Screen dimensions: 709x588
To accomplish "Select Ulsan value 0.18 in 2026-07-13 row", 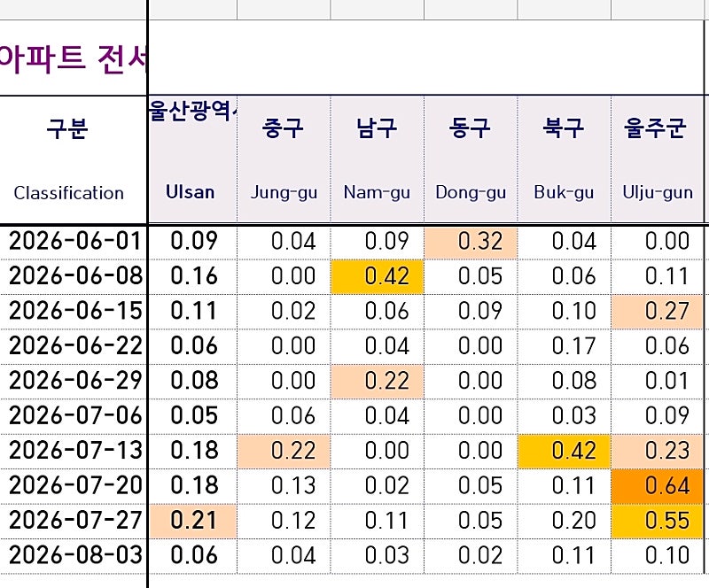I will point(192,451).
